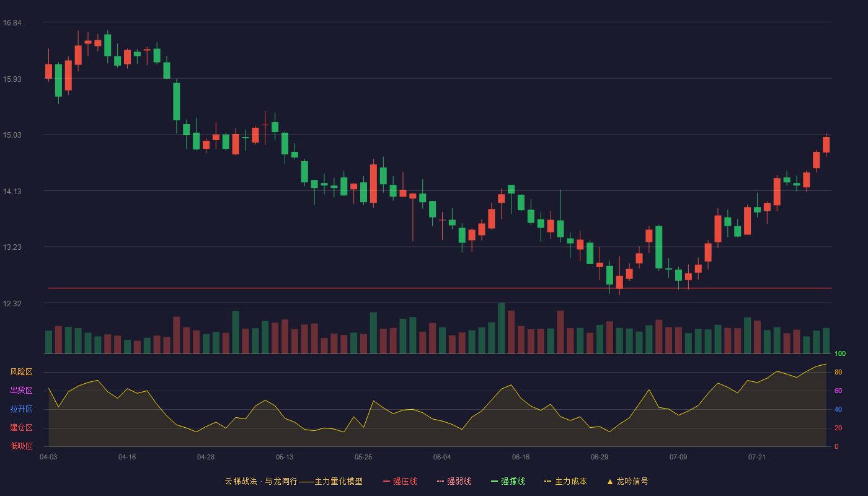Click the 建仓区 zone label
This screenshot has height=496, width=868.
(21, 428)
